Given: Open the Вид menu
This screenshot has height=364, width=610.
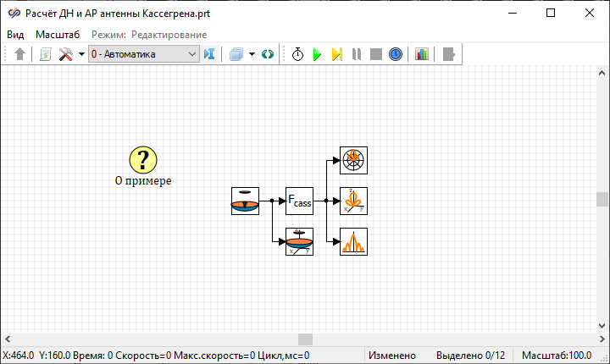Looking at the screenshot, I should coord(15,34).
